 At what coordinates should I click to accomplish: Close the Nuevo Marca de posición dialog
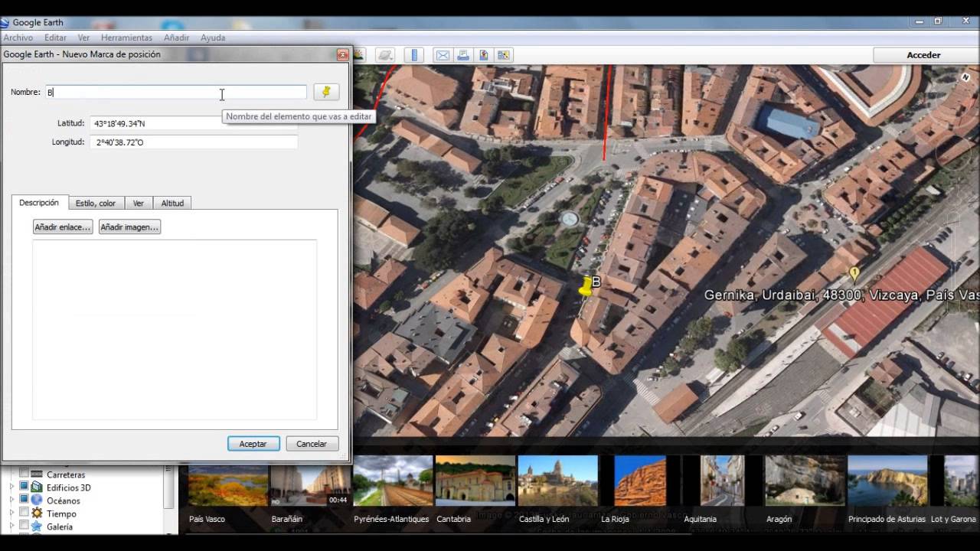coord(342,54)
